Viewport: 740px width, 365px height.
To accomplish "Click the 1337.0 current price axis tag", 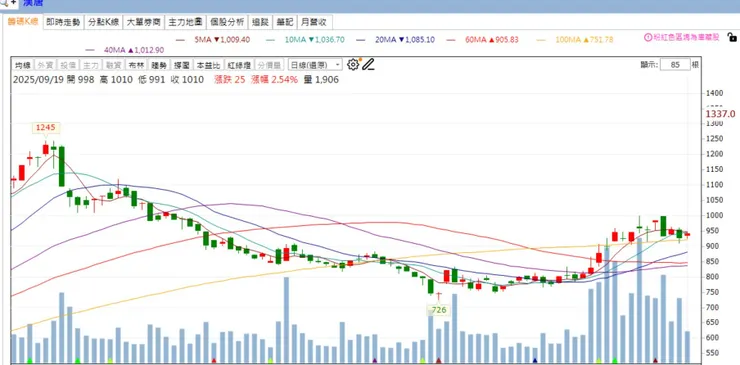I will [720, 114].
